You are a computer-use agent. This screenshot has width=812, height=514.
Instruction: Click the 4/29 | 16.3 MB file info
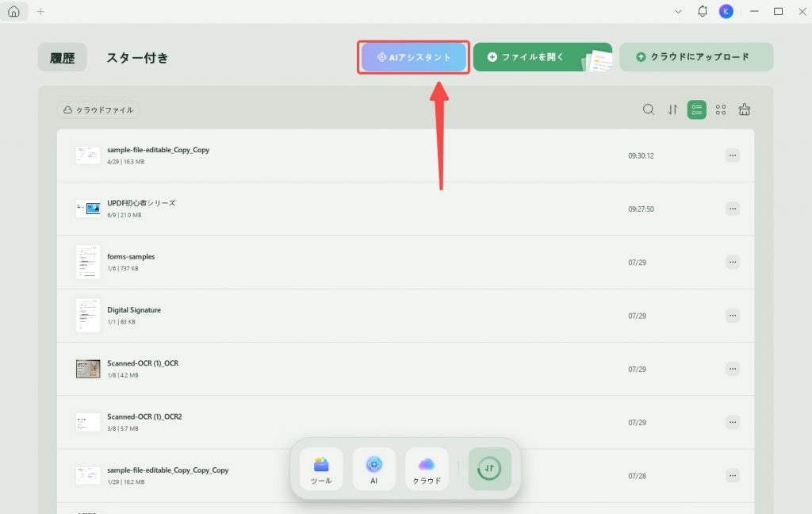tap(126, 162)
